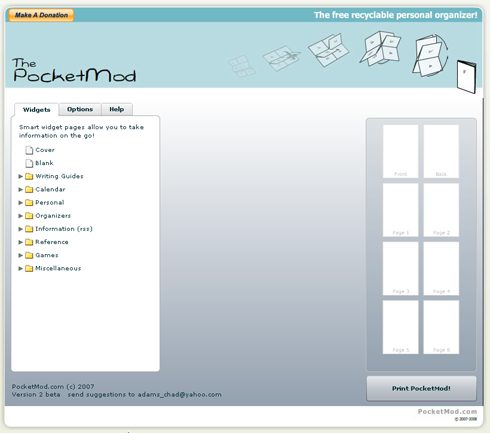490x433 pixels.
Task: Click The PocketMod logo
Action: (x=74, y=70)
